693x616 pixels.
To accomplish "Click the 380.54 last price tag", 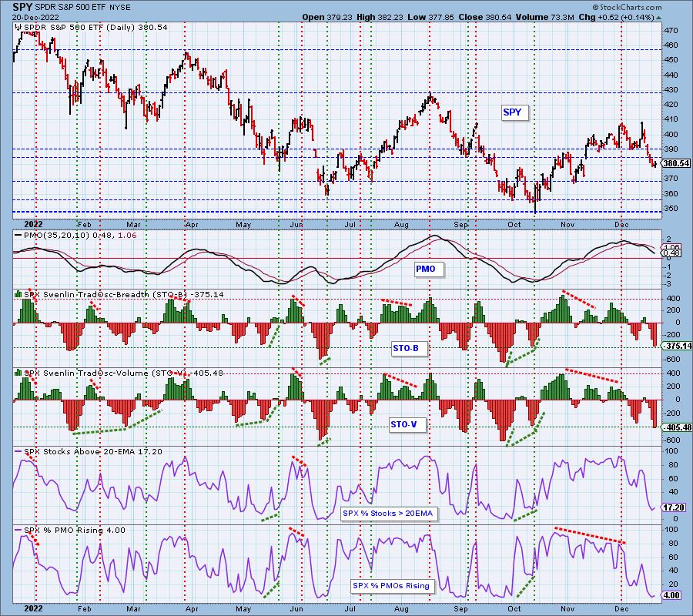I will point(676,163).
